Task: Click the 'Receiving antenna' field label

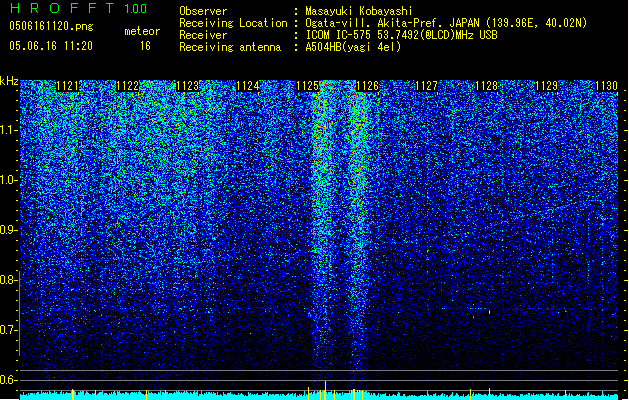Action: tap(230, 47)
